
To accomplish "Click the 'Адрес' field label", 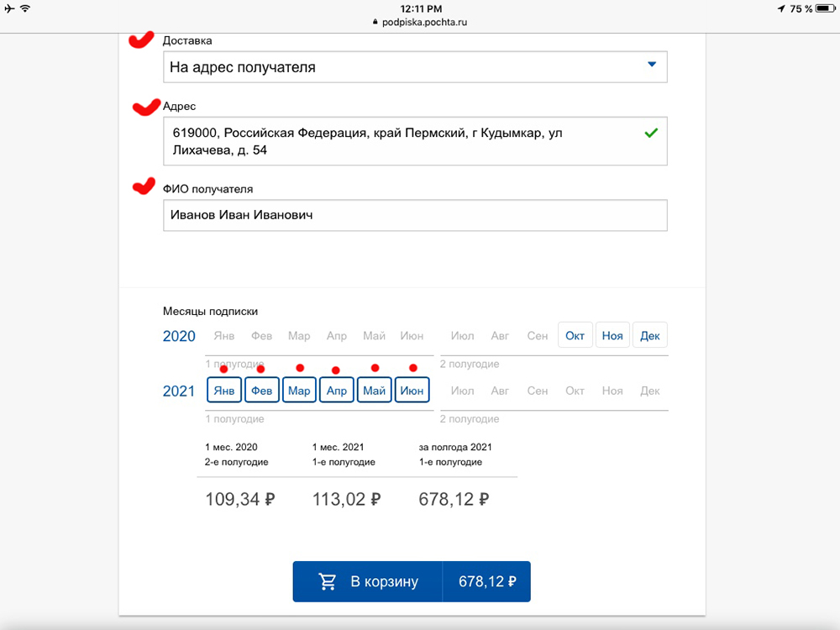I will click(x=179, y=106).
